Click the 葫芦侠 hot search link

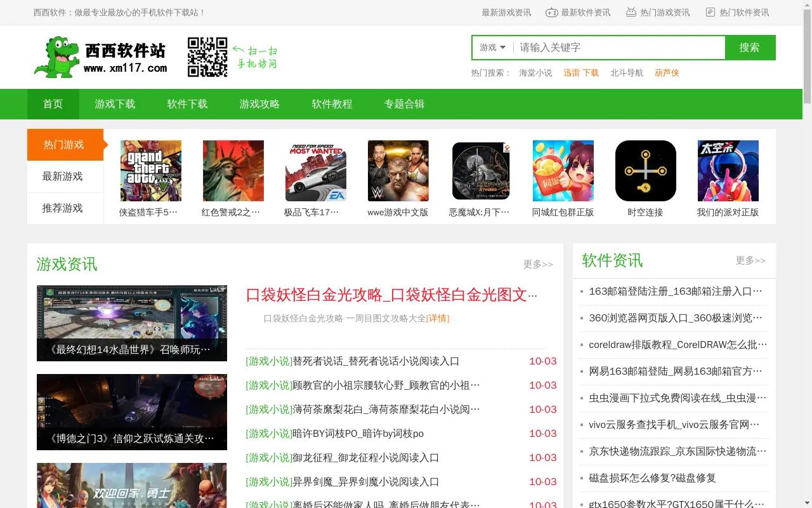(667, 73)
